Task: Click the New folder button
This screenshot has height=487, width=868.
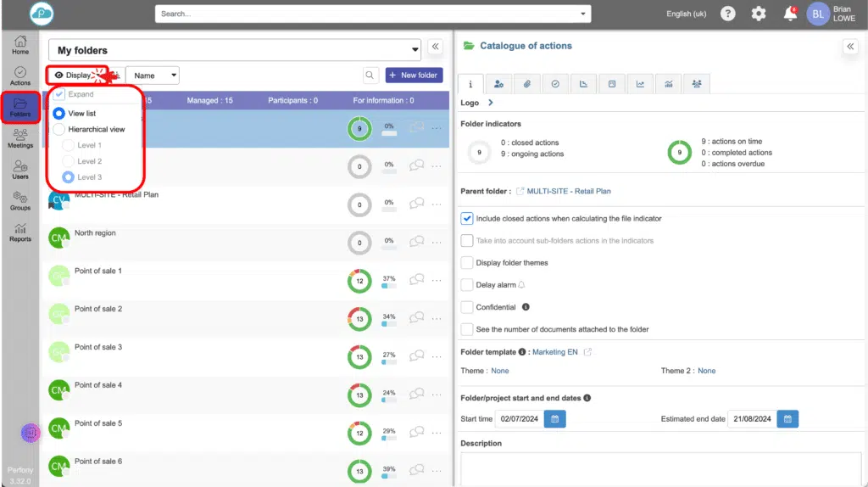Action: point(414,76)
